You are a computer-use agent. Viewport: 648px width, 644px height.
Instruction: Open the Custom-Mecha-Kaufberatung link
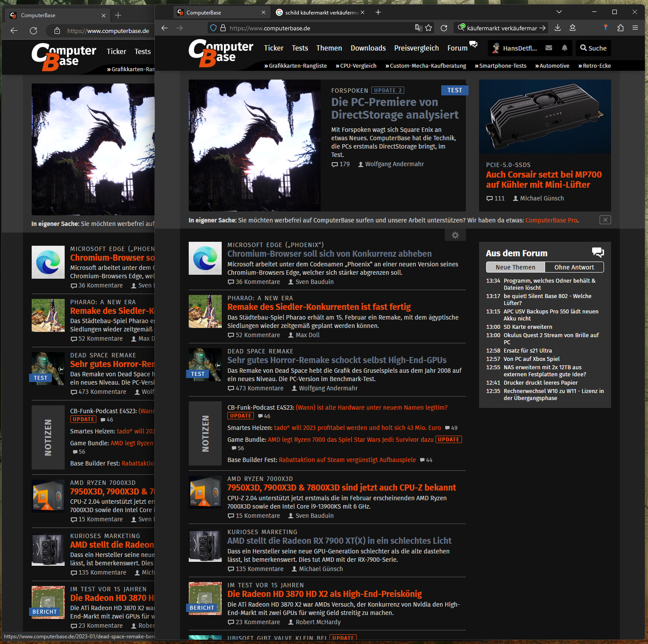click(426, 65)
